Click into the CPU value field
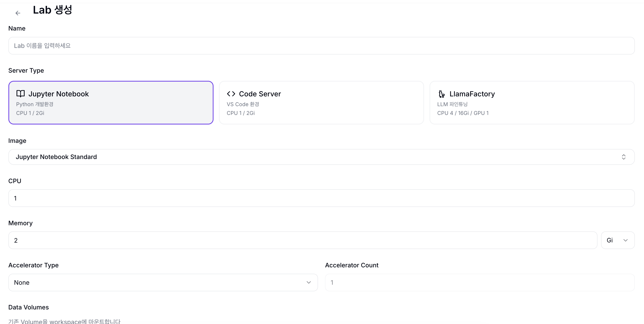Viewport: 644px width, 324px height. click(321, 198)
